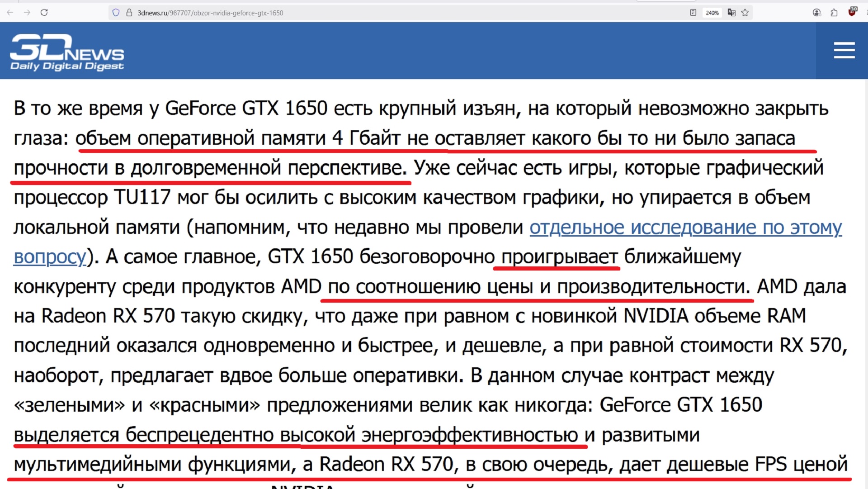
Task: Click 'Daily Digital Digest' tagline
Action: (x=67, y=66)
